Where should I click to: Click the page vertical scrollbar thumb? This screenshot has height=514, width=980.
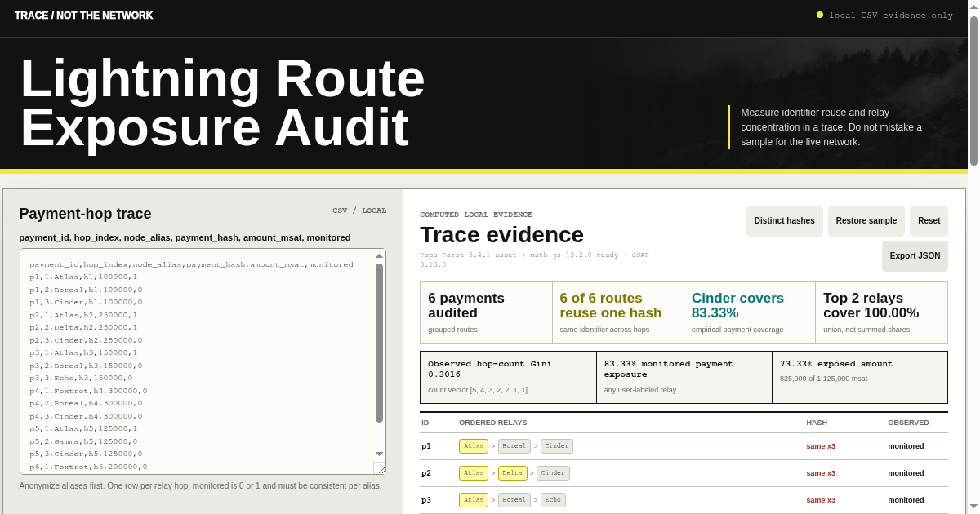pos(973,91)
